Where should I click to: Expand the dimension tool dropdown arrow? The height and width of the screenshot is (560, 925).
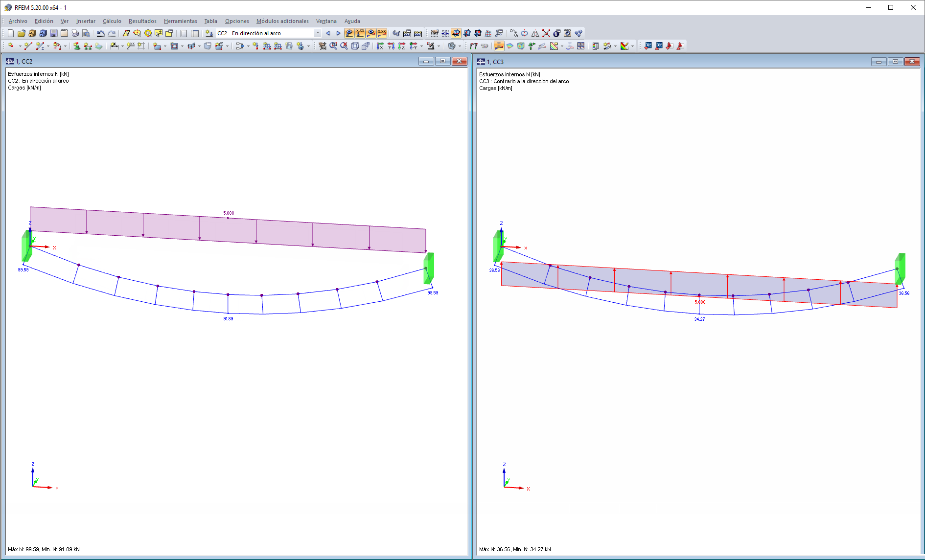coord(122,46)
